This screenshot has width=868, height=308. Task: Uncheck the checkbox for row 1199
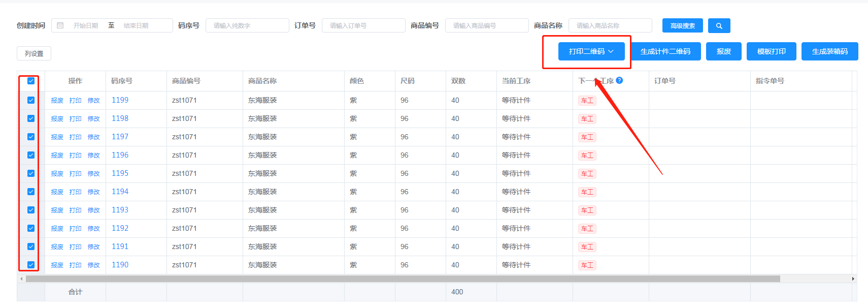coord(31,100)
